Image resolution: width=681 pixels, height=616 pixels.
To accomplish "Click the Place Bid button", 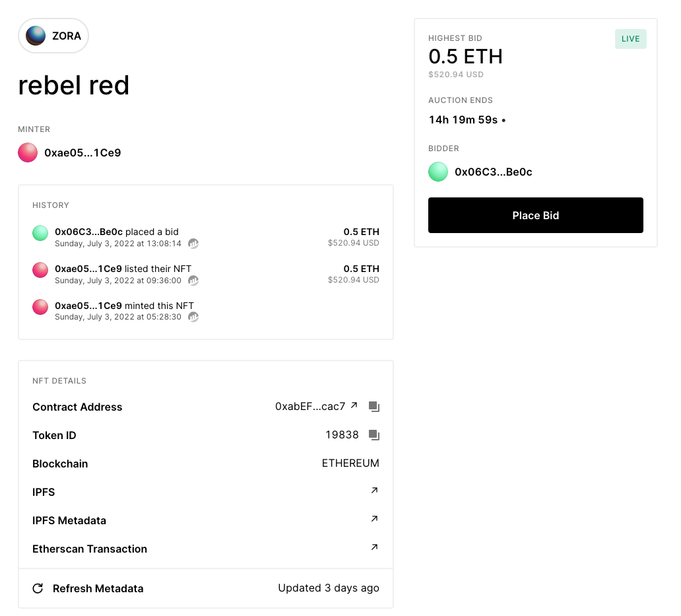I will pos(535,215).
